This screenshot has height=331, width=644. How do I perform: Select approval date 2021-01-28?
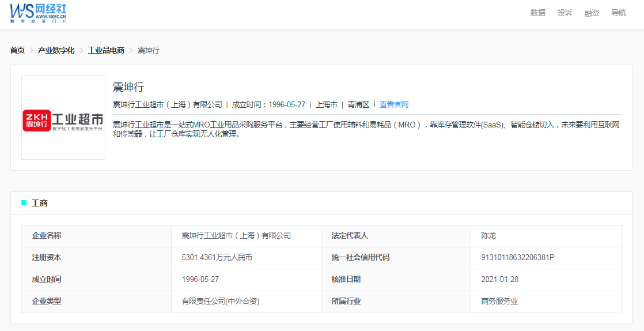[x=499, y=280]
